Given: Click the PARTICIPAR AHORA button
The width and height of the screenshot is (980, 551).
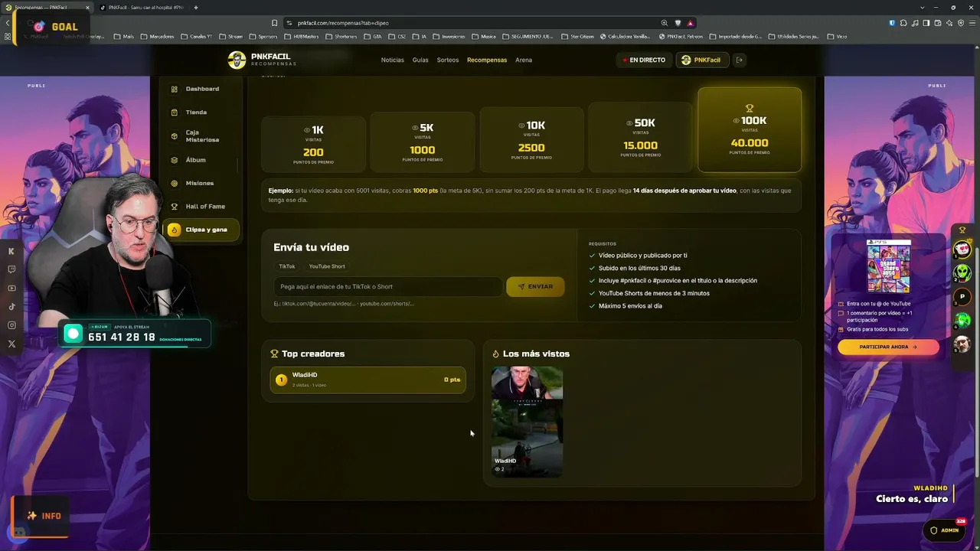Looking at the screenshot, I should tap(888, 347).
